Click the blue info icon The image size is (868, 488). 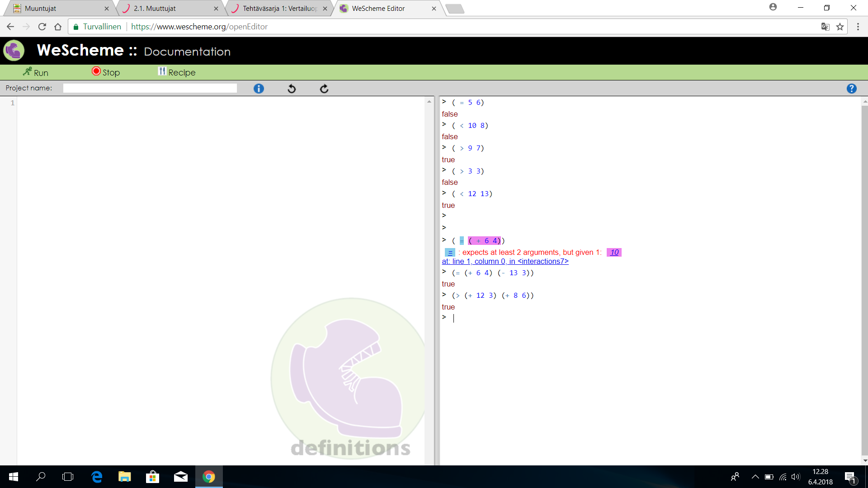[259, 89]
